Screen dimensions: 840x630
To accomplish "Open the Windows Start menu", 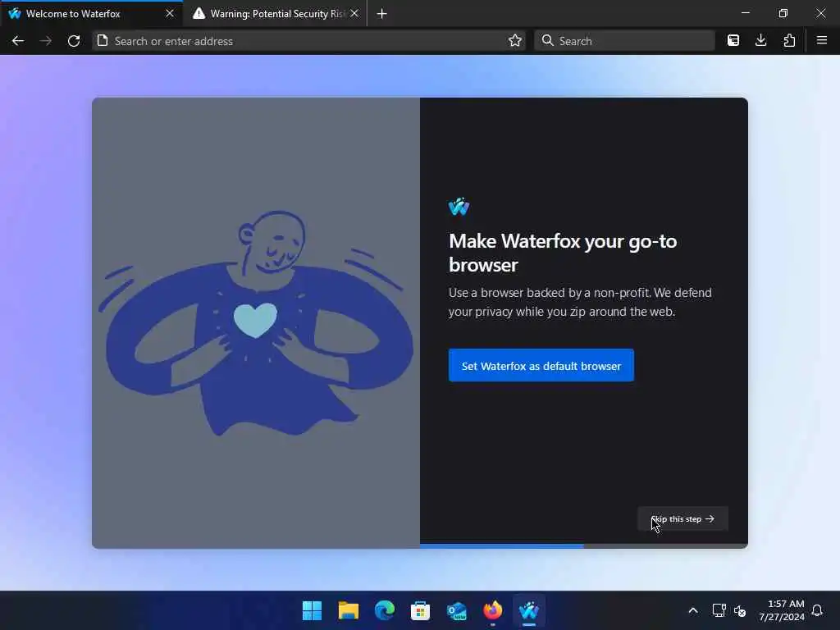I will (x=312, y=610).
